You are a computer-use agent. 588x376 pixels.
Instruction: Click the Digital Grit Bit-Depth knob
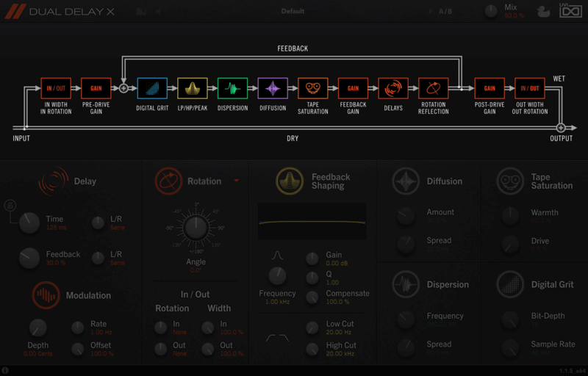(510, 319)
